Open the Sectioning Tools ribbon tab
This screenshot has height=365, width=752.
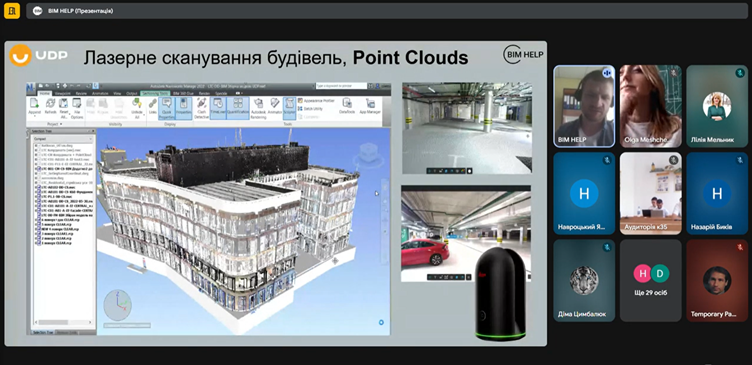[155, 94]
